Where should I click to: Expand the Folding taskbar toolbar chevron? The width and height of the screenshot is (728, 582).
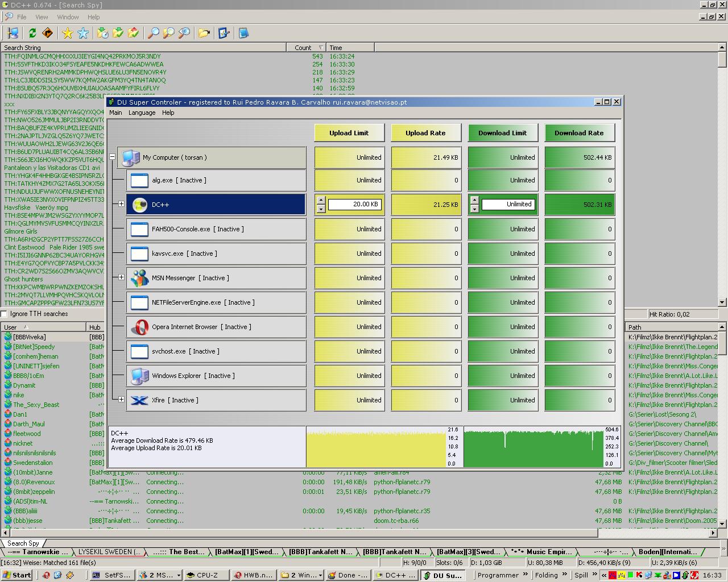[x=565, y=575]
